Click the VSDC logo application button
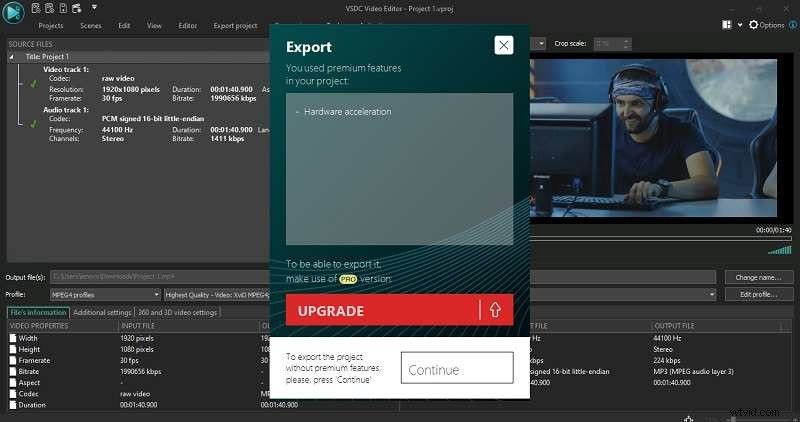 pyautogui.click(x=13, y=13)
